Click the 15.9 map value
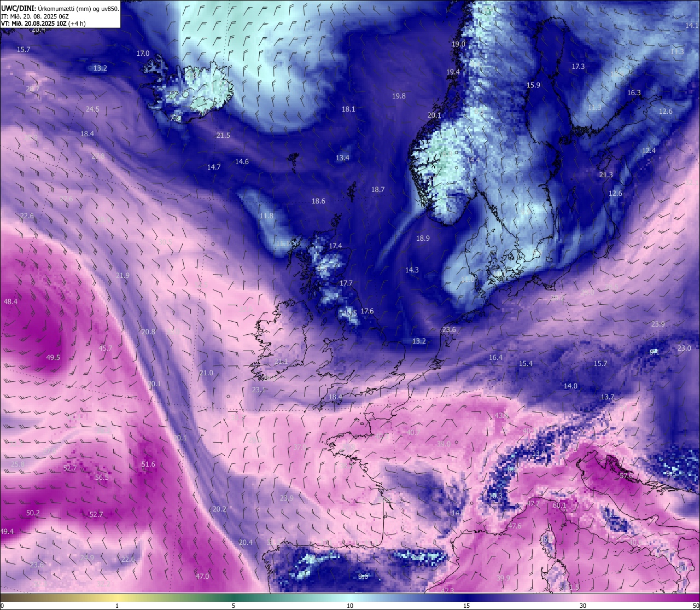The image size is (700, 610). (x=533, y=85)
